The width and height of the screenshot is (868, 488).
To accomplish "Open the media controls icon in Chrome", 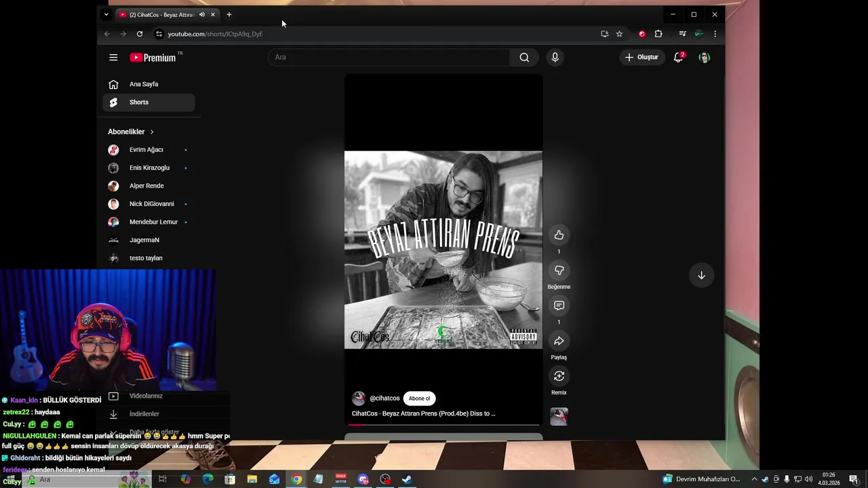I will pos(682,34).
